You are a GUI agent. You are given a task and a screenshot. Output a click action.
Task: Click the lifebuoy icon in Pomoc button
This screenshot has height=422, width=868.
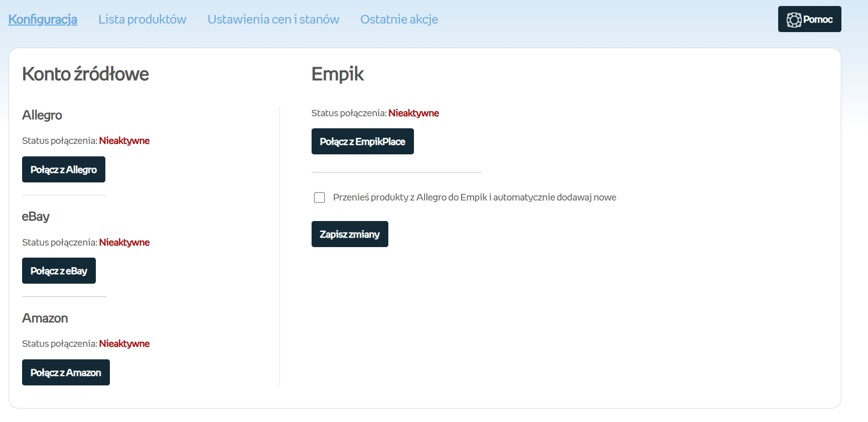[x=794, y=20]
